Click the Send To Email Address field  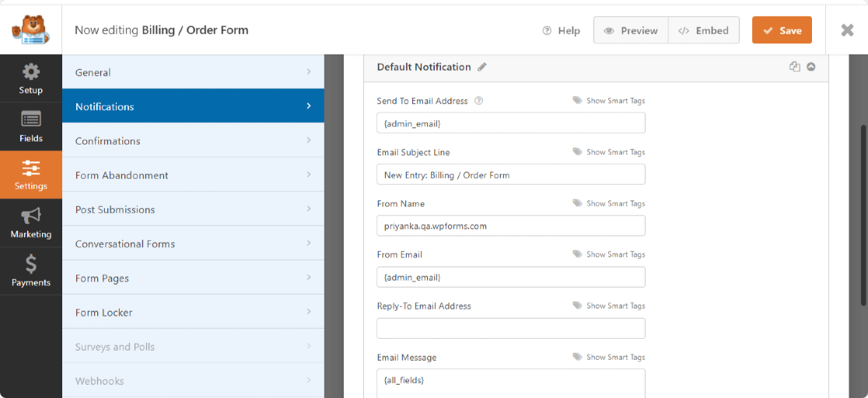(x=511, y=123)
